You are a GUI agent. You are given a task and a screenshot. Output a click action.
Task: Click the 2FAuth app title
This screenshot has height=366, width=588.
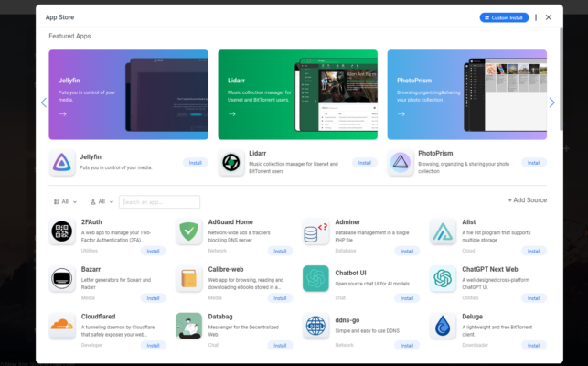pyautogui.click(x=91, y=222)
